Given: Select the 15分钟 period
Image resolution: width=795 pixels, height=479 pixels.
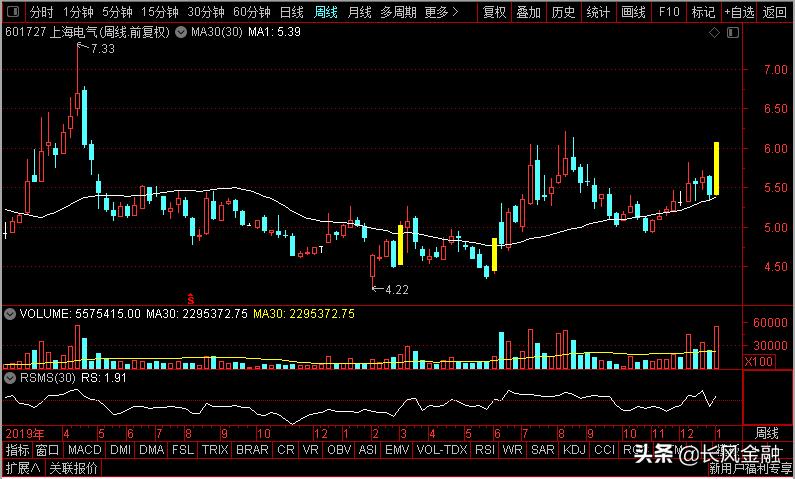Looking at the screenshot, I should pyautogui.click(x=160, y=12).
